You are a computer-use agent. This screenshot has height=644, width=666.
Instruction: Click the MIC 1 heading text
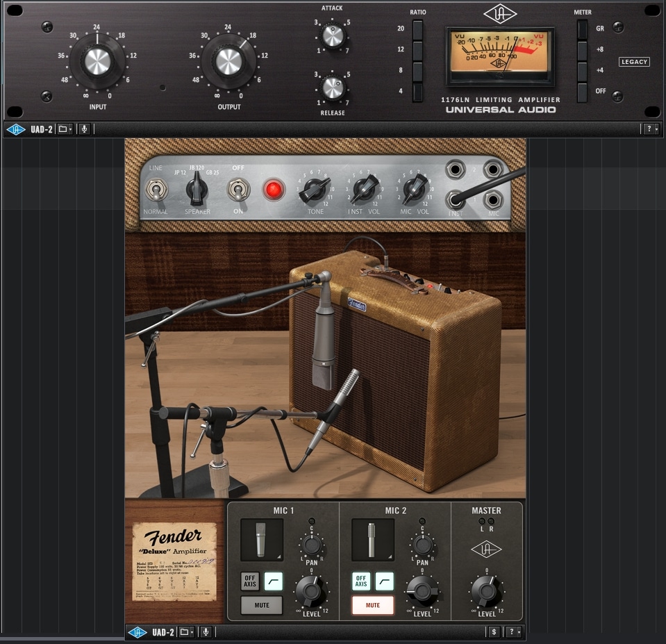[x=283, y=511]
